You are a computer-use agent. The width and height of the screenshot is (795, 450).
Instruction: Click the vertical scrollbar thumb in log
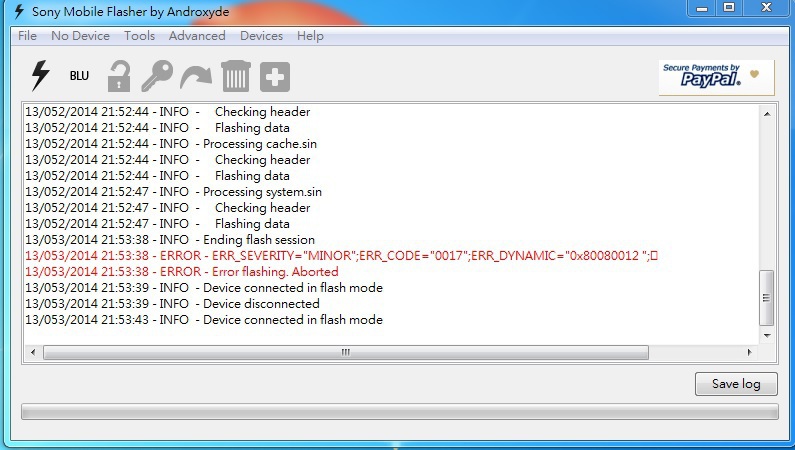click(767, 298)
